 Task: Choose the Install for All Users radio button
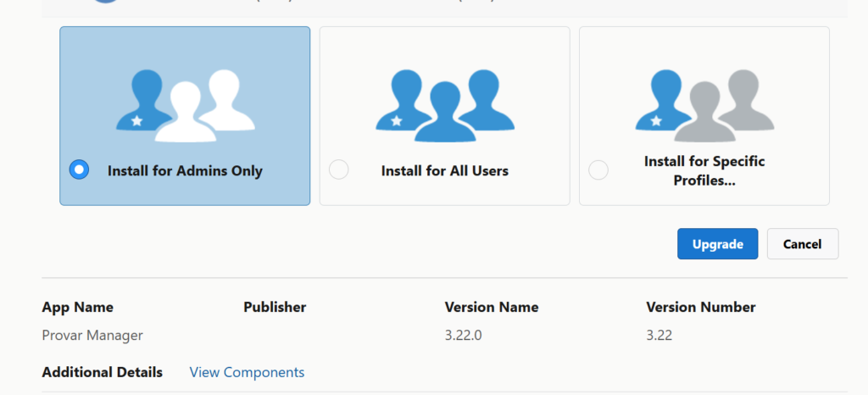pyautogui.click(x=338, y=170)
